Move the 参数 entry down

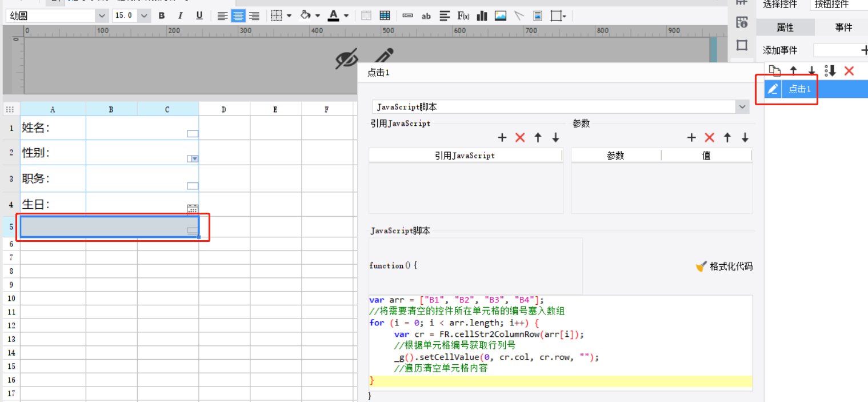745,137
